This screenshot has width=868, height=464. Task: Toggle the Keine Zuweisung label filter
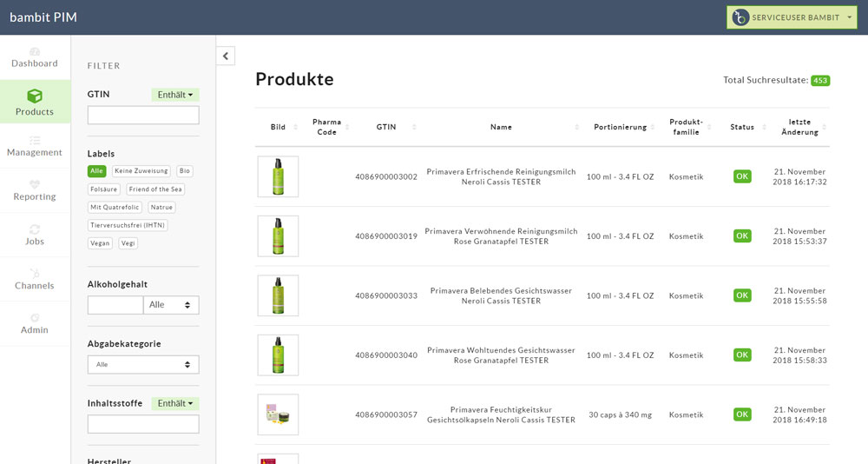[x=141, y=171]
